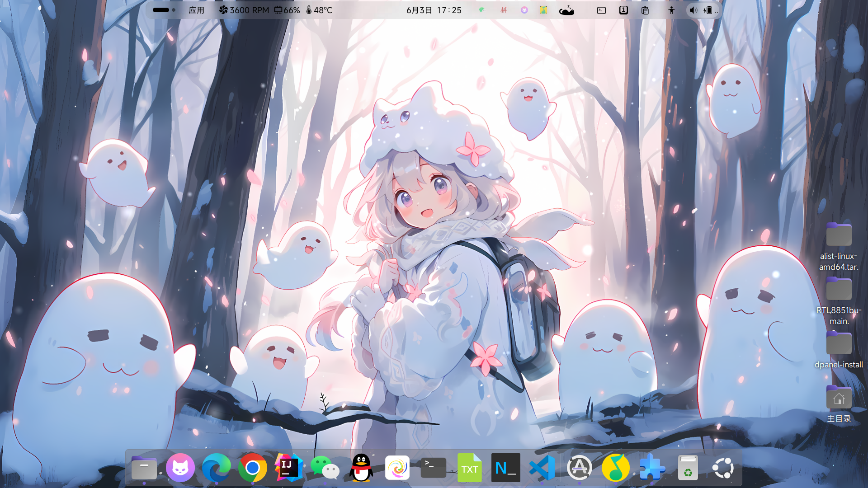The image size is (868, 488).
Task: Open QQ Music yellow note icon
Action: [x=615, y=468]
